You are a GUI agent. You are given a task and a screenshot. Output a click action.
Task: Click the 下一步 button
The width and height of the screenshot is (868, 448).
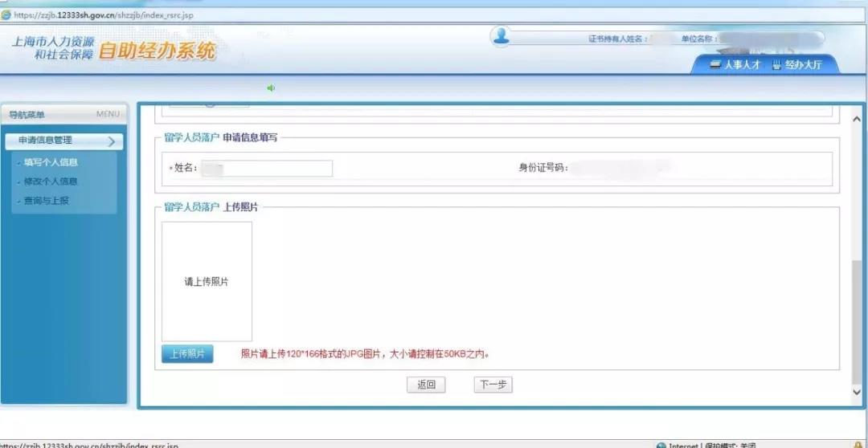pos(493,385)
